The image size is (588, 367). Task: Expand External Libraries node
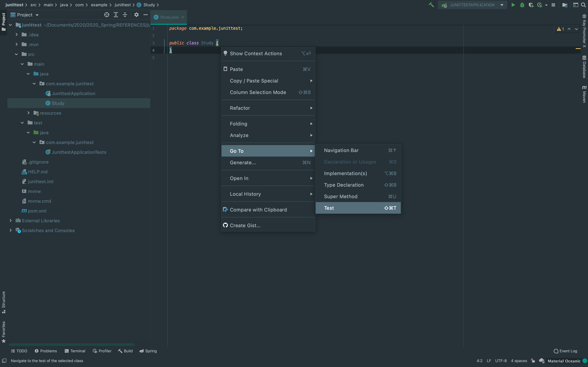coord(10,220)
